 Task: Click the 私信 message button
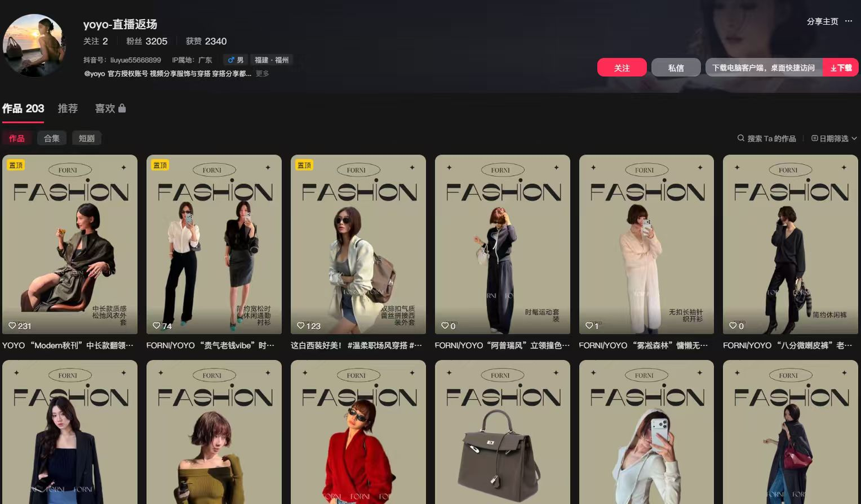pyautogui.click(x=676, y=67)
